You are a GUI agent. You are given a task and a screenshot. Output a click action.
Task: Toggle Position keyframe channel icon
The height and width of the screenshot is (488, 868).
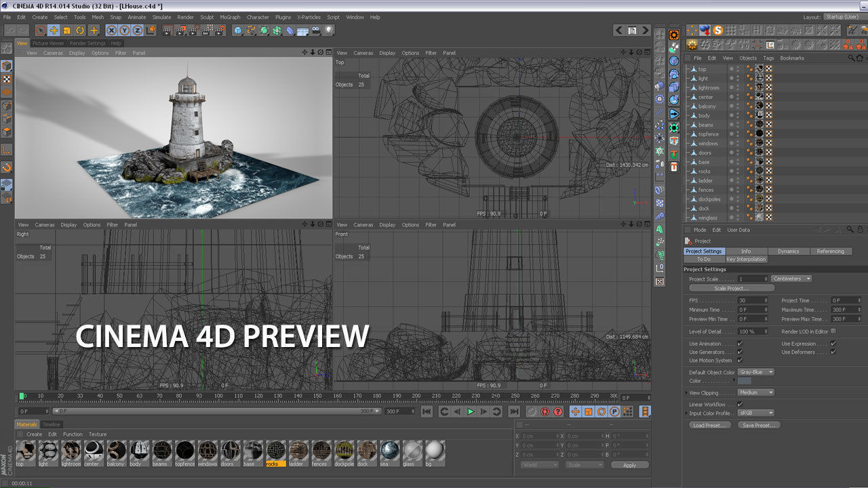point(575,411)
